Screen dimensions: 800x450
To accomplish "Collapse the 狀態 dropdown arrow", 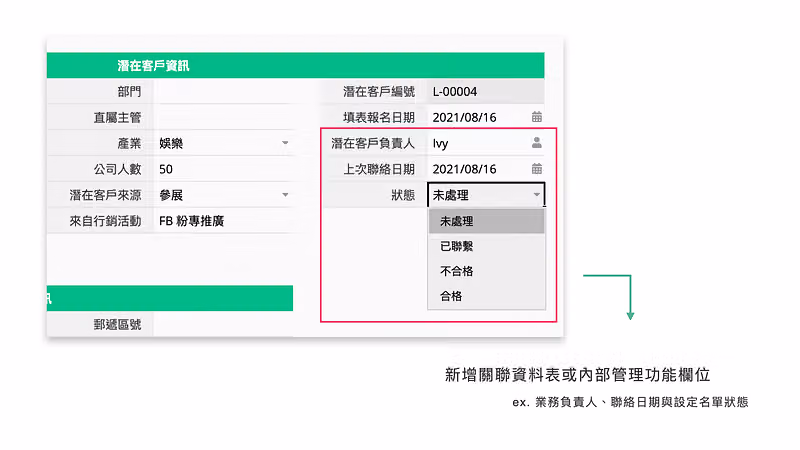I will click(x=536, y=195).
